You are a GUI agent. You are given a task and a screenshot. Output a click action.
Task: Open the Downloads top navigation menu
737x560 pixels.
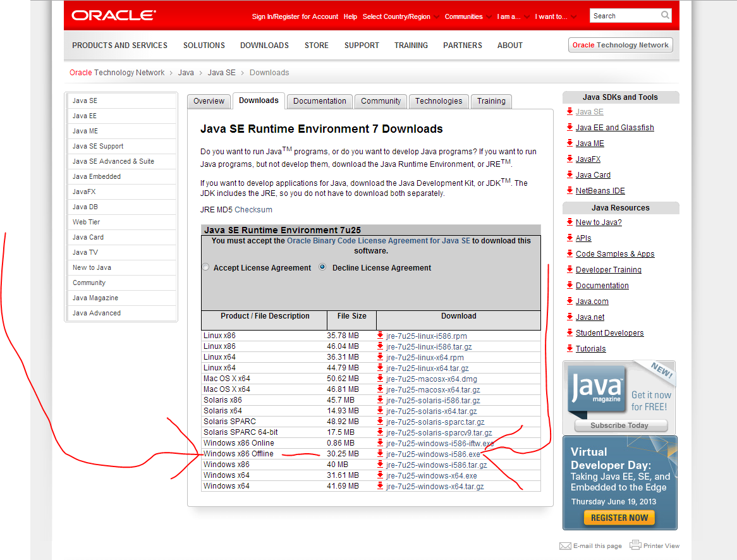tap(265, 45)
